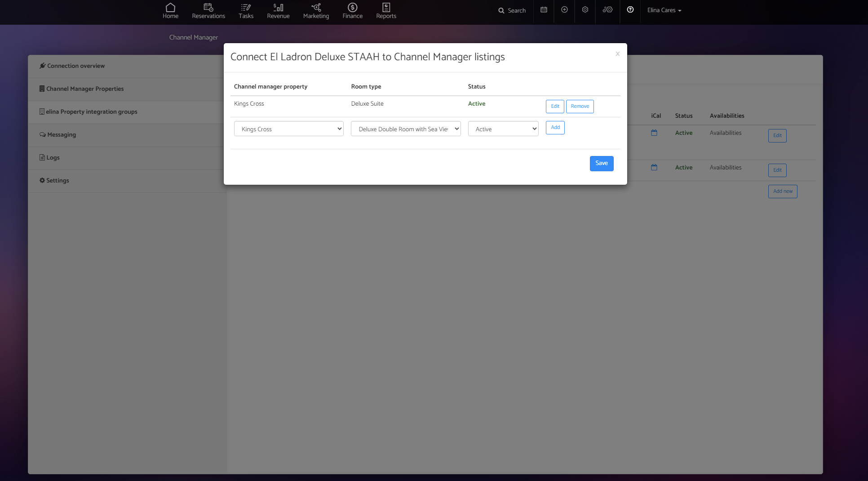
Task: Open the Deluxe Double Room type dropdown
Action: [405, 129]
